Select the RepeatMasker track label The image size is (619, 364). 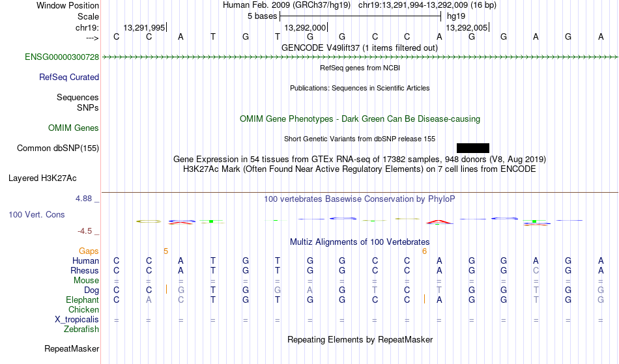[x=72, y=349]
